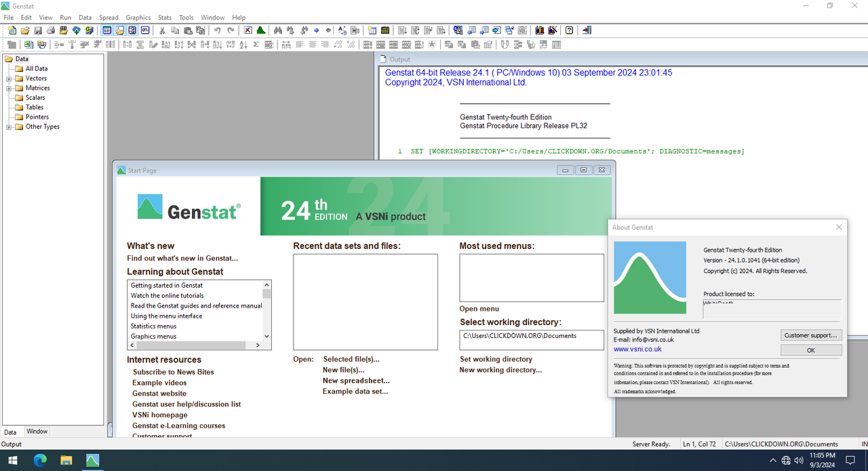Screen dimensions: 868x471
Task: Select Pointers folder in data tree
Action: click(37, 117)
